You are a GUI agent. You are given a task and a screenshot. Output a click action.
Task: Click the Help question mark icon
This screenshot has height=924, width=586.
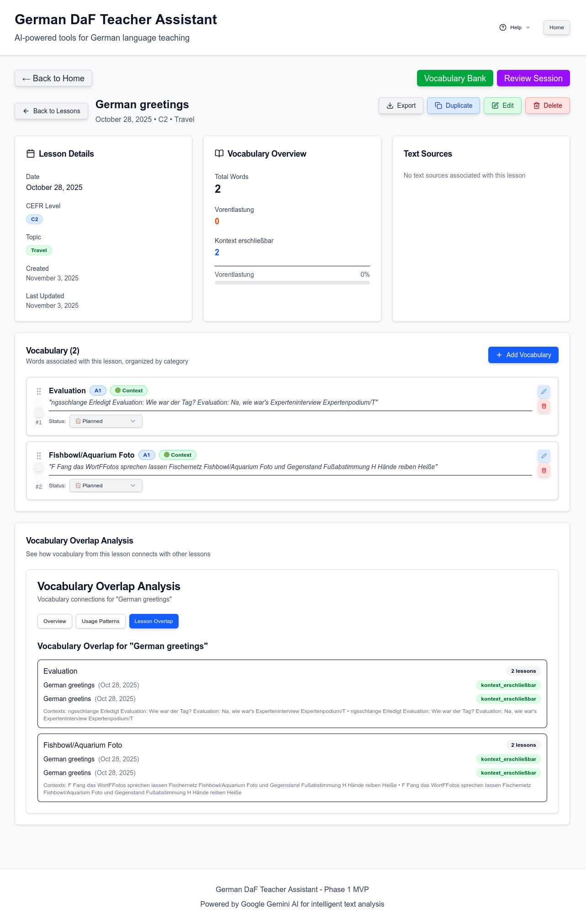[503, 27]
